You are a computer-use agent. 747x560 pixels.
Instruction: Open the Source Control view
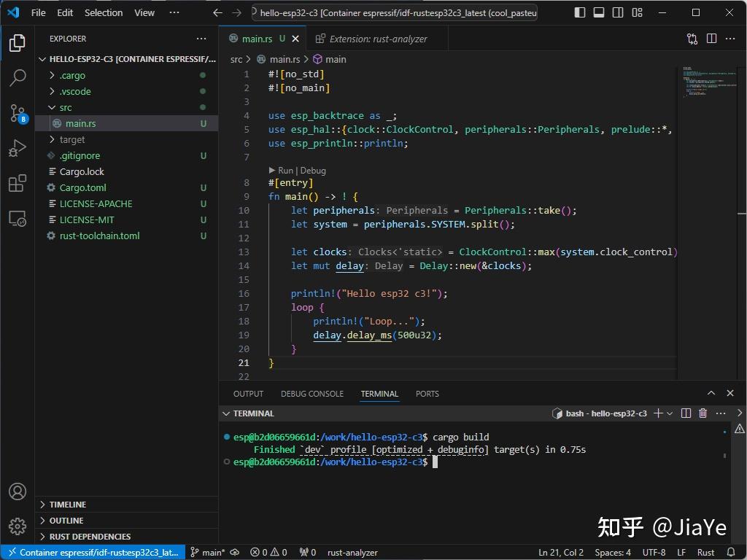tap(18, 112)
